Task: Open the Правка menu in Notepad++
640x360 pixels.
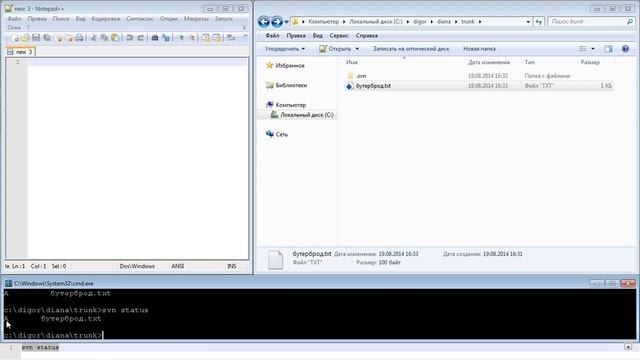Action: (x=37, y=19)
